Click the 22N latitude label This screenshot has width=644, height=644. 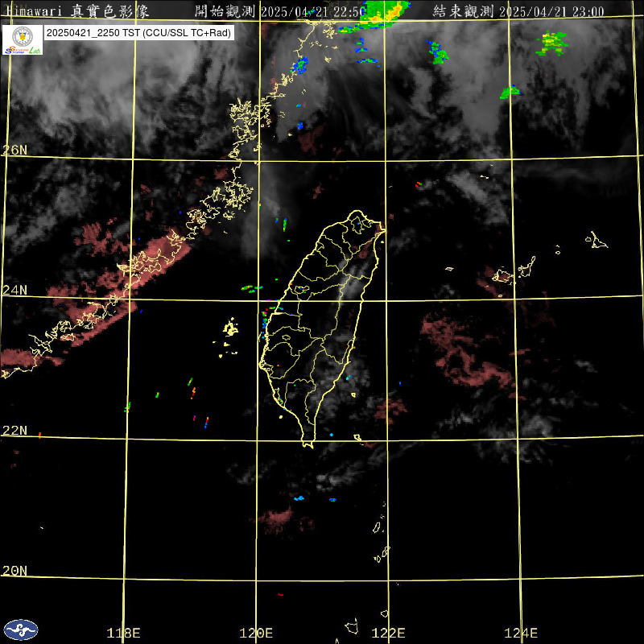click(x=14, y=430)
